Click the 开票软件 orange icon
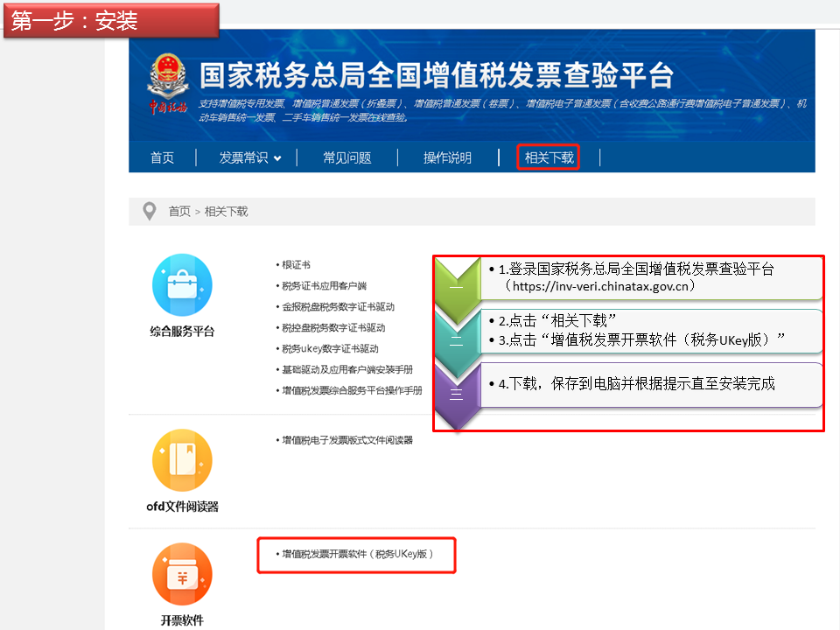Image resolution: width=840 pixels, height=630 pixels. pos(182,574)
